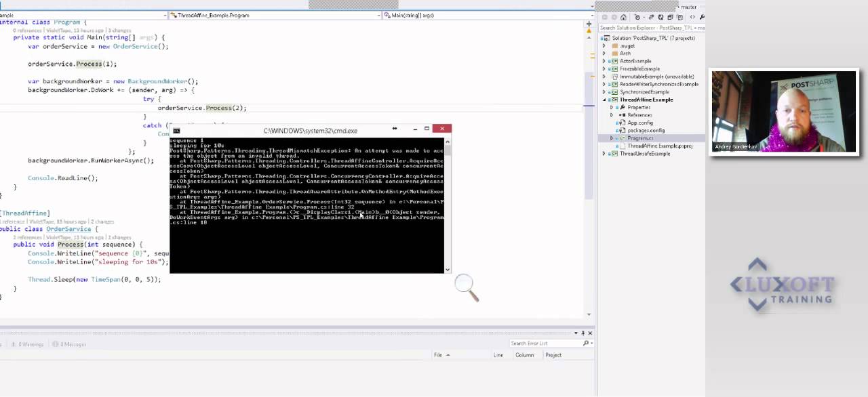Click the References node icon

[623, 115]
